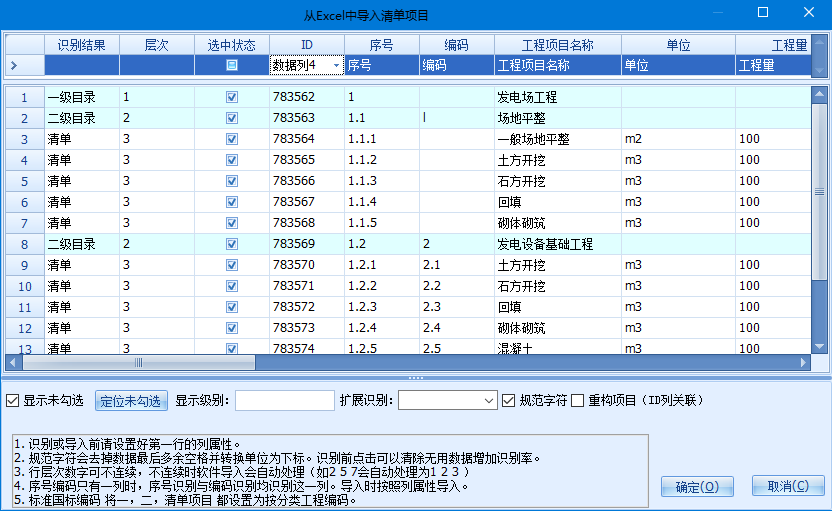This screenshot has width=832, height=511.
Task: Click the splitter grip dots below the grid
Action: (x=416, y=378)
